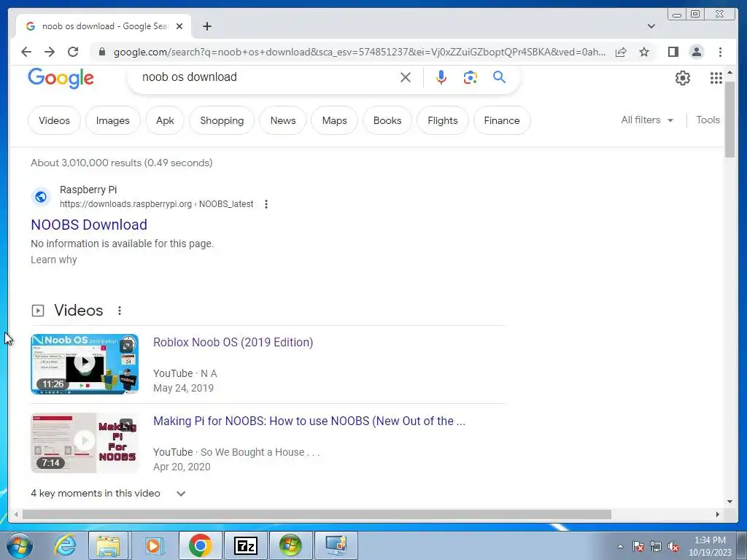This screenshot has height=560, width=747.
Task: Filter results by Shopping
Action: 222,120
